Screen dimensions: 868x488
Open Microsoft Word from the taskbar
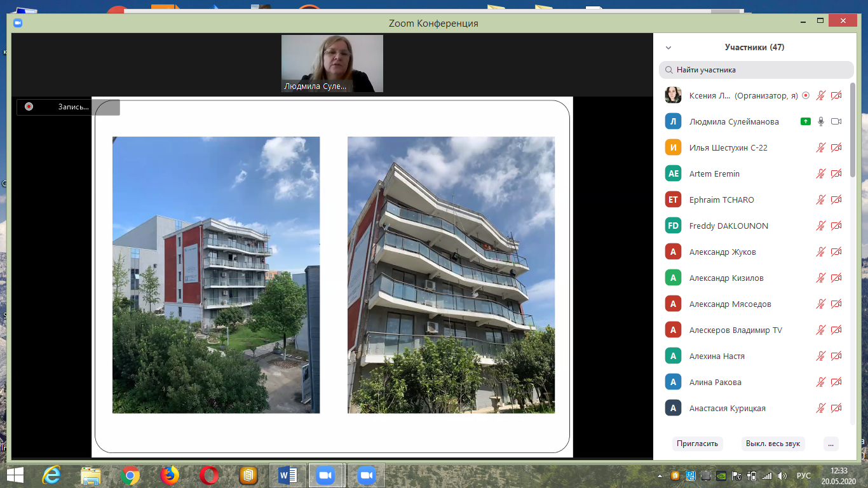287,475
